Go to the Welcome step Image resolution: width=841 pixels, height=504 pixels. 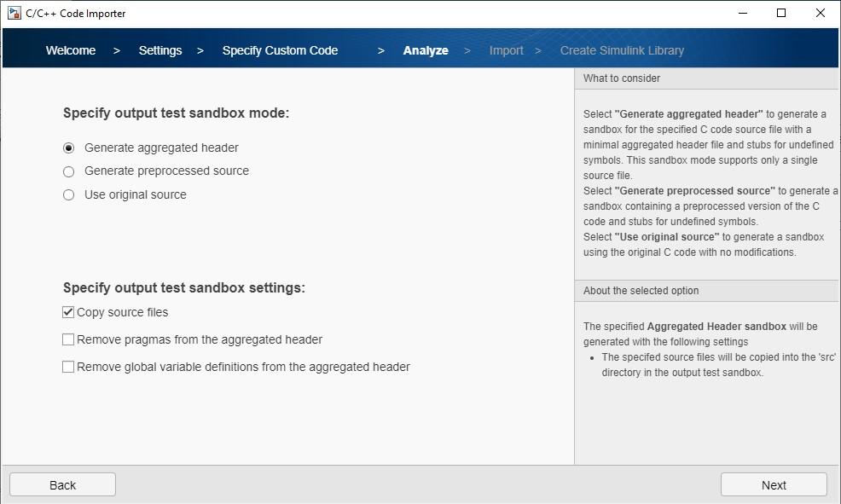71,50
